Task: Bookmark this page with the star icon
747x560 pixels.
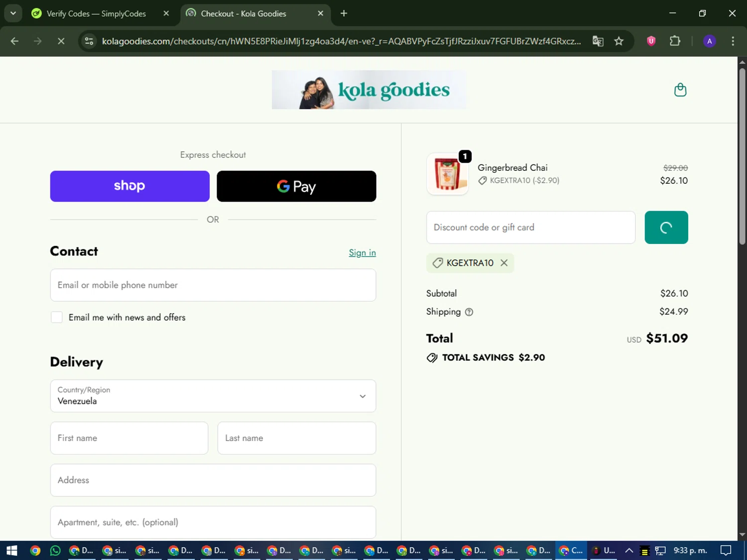Action: pos(619,41)
